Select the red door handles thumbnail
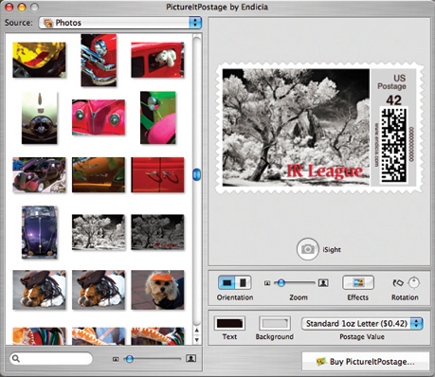This screenshot has width=435, height=377. coord(158,175)
